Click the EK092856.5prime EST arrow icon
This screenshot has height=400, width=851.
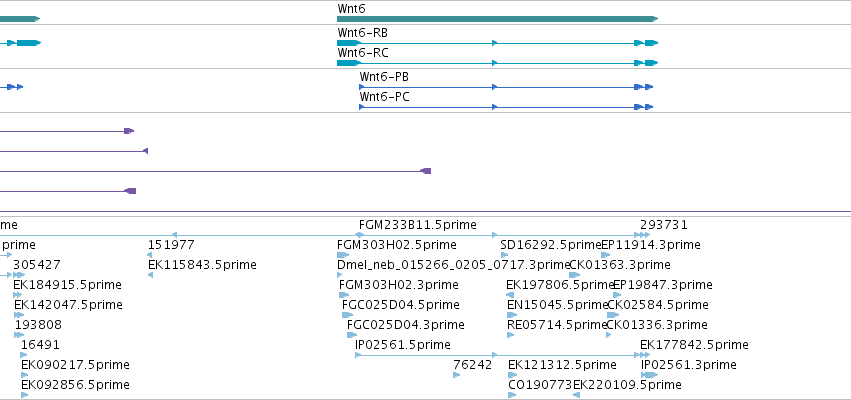point(24,395)
